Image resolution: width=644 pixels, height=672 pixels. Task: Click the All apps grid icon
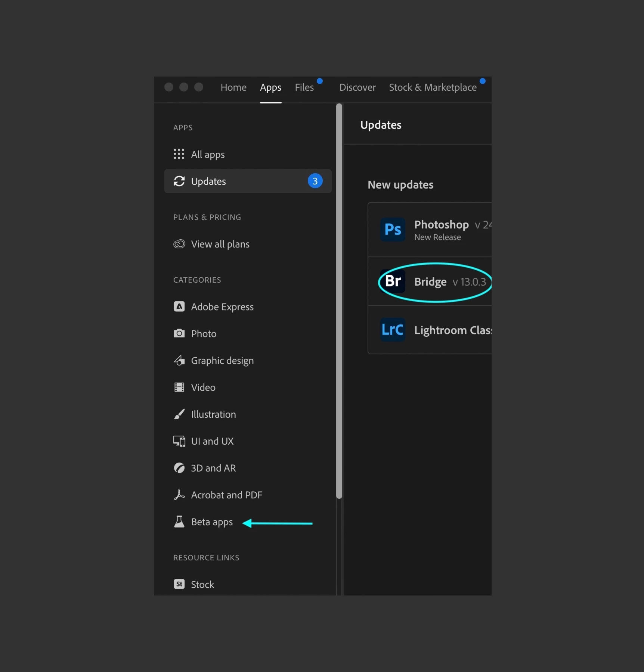(x=179, y=154)
